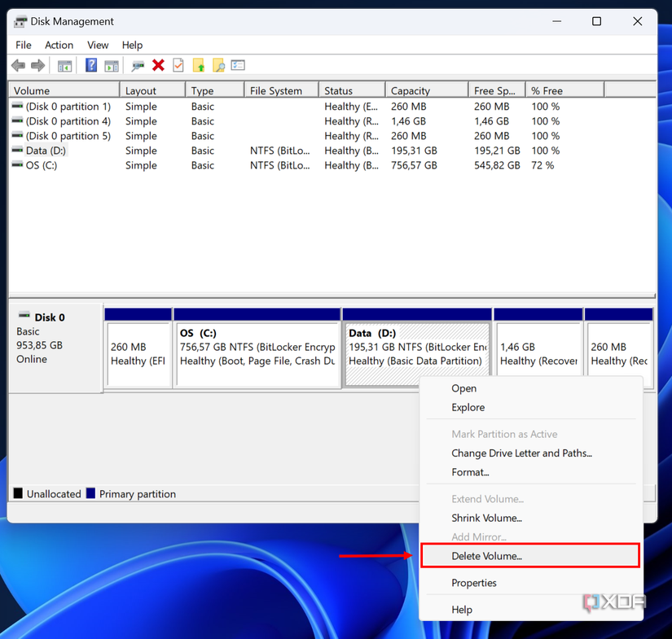Toggle the Show/Hide Action Pane icon
Screen dimensions: 672x639
(x=112, y=65)
